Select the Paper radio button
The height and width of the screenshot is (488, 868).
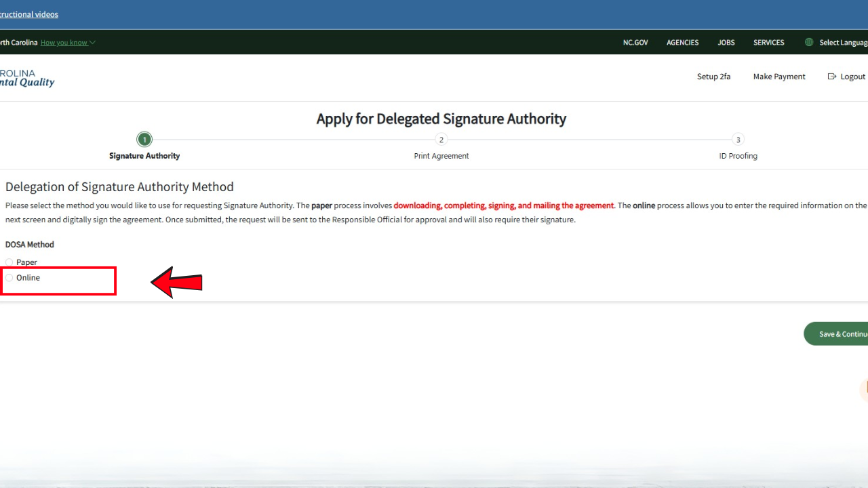(x=9, y=262)
